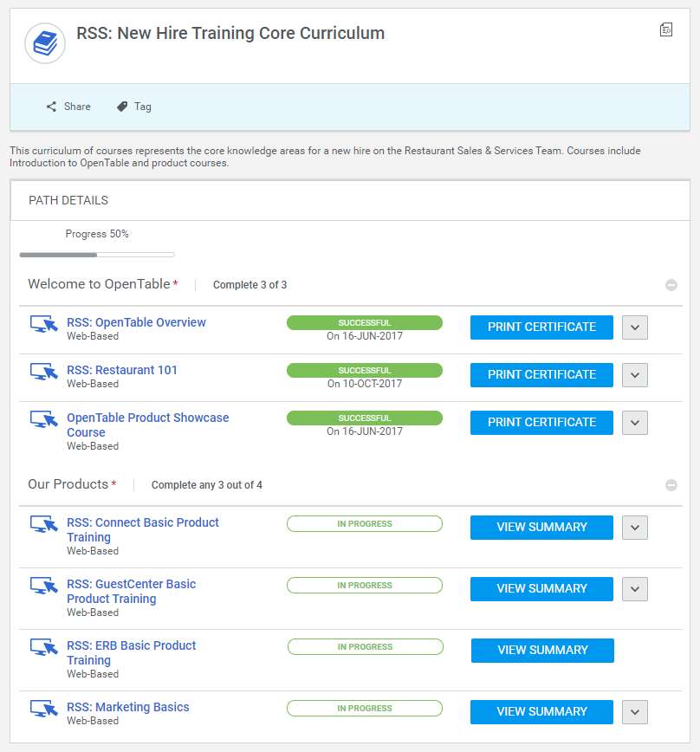The width and height of the screenshot is (700, 752).
Task: Click the curriculum title heading
Action: coord(230,33)
